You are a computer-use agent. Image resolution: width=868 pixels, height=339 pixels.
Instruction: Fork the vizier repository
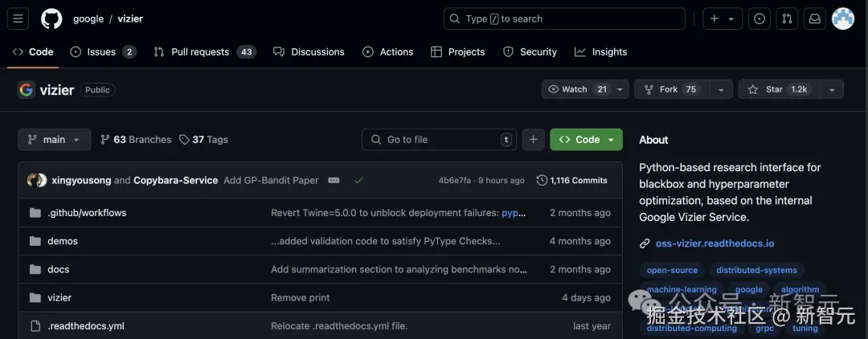(669, 89)
